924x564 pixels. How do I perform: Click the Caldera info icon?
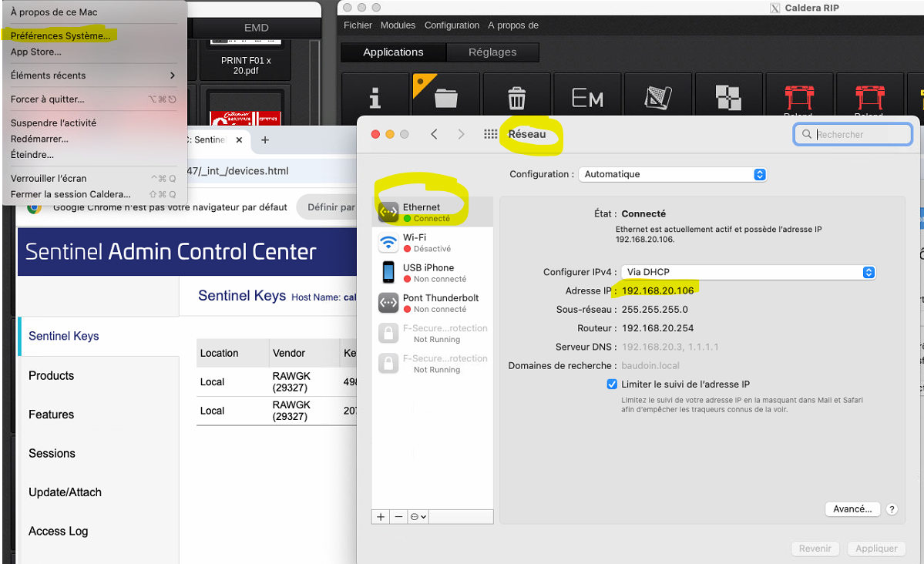(x=375, y=98)
